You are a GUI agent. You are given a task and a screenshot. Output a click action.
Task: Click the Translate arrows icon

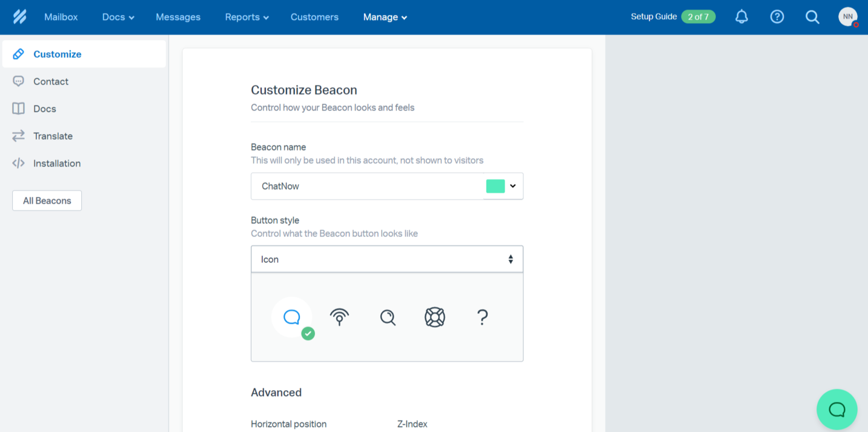(x=19, y=136)
